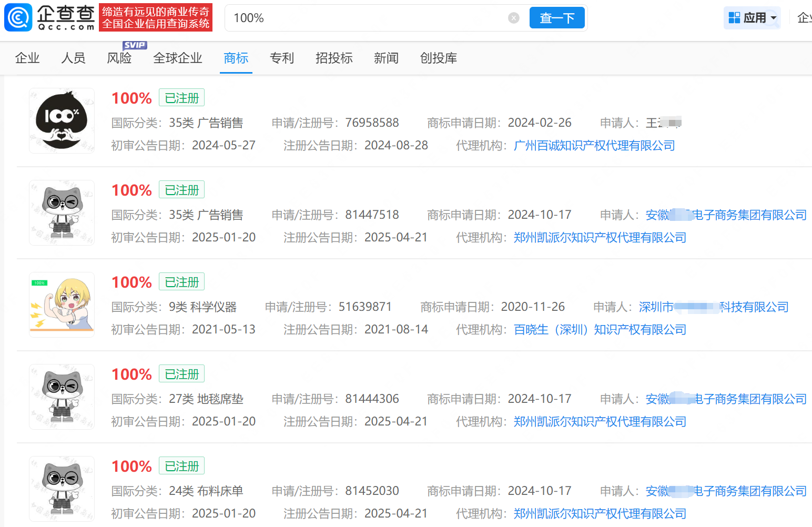Switch to the 企业 tab
The width and height of the screenshot is (812, 527).
27,58
